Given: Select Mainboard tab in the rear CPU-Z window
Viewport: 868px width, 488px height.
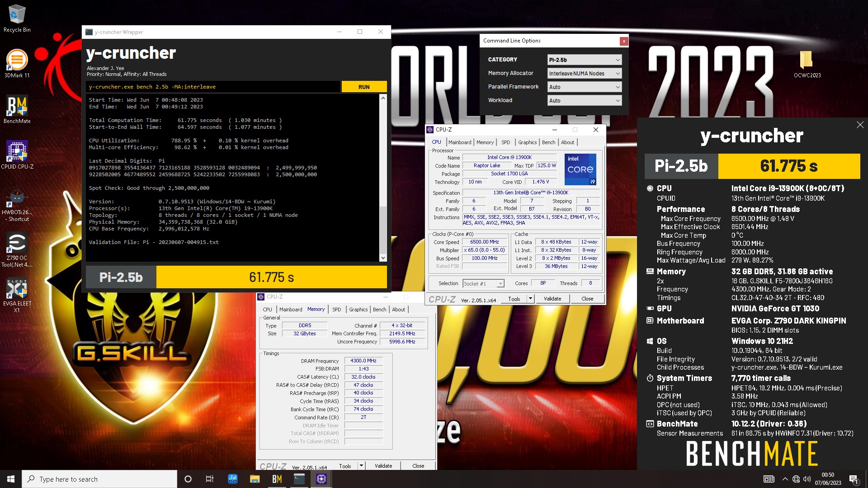Looking at the screenshot, I should (x=291, y=310).
